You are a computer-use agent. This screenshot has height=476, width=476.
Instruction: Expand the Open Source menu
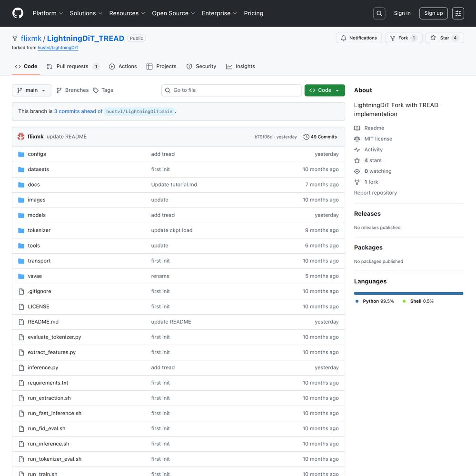[173, 13]
